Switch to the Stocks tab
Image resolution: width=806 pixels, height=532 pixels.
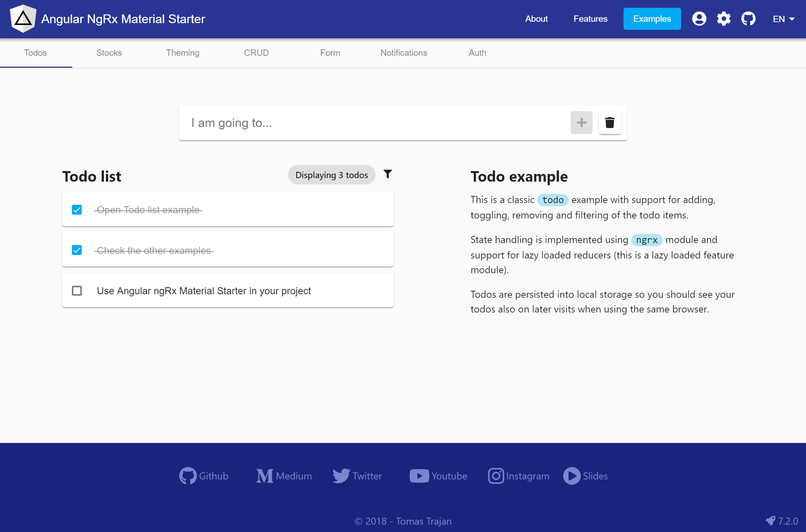[109, 53]
